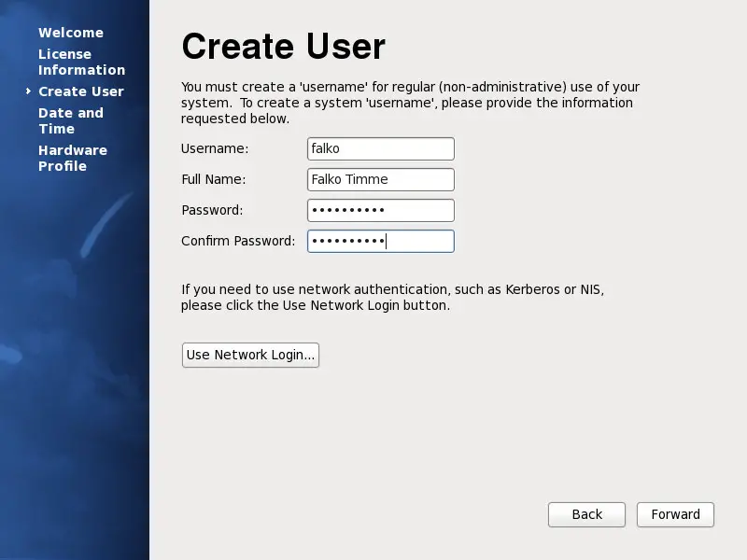Focus the Confirm Password field
The image size is (747, 560).
pyautogui.click(x=380, y=242)
